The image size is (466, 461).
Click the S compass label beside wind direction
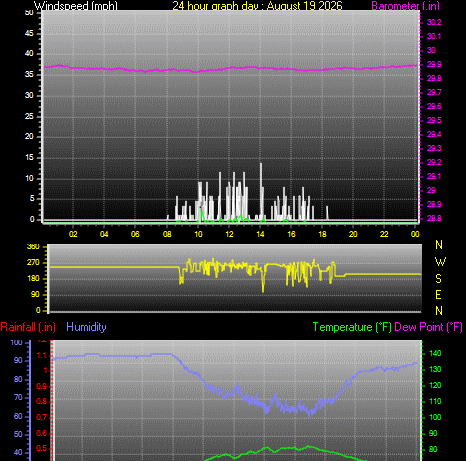click(439, 278)
